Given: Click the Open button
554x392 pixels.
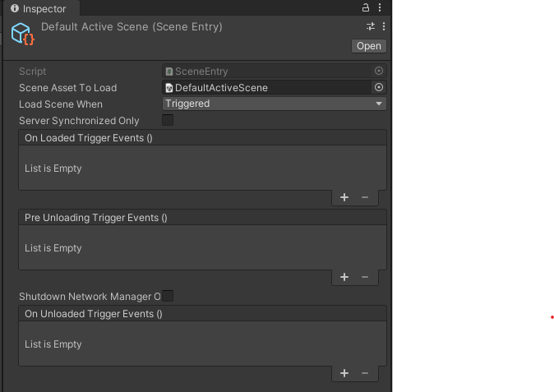Looking at the screenshot, I should pos(369,46).
